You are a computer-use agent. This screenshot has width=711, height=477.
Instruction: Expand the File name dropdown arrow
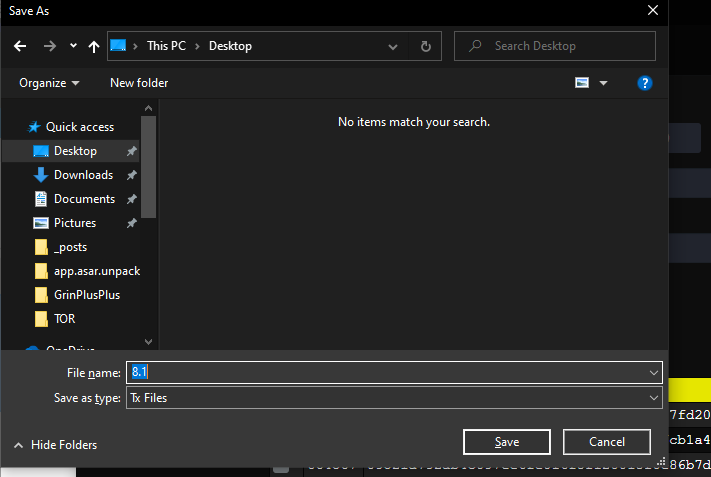pos(654,373)
